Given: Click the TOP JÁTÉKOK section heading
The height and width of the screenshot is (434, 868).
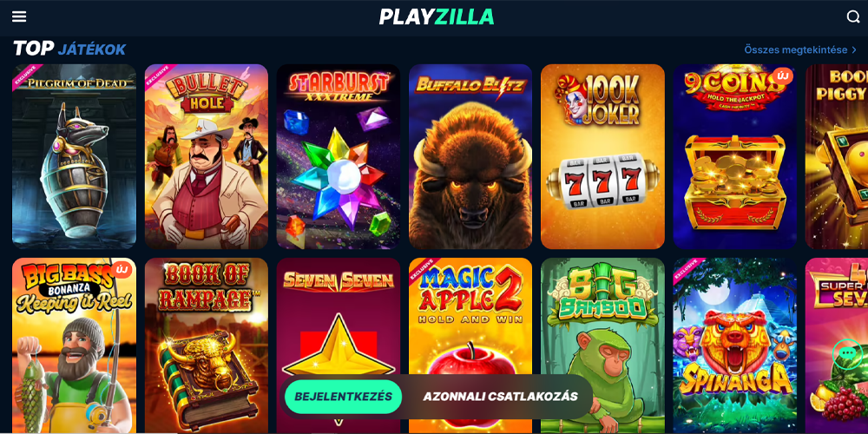Looking at the screenshot, I should (x=69, y=49).
